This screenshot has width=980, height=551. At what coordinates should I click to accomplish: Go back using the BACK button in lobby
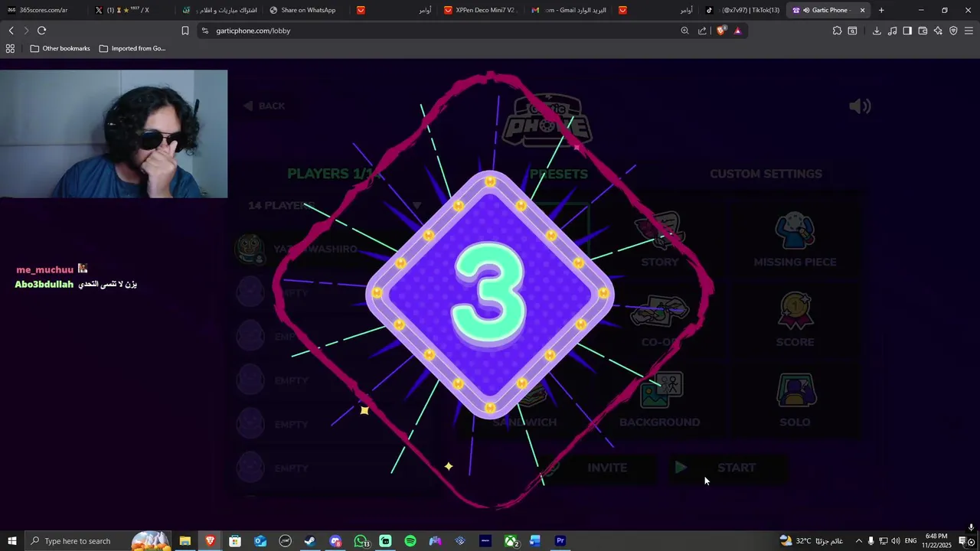[x=264, y=106]
